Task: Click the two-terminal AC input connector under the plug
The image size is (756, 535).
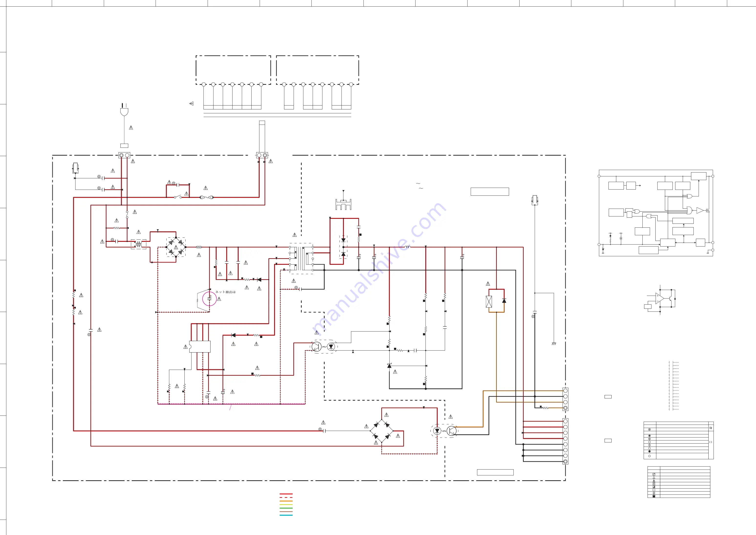Action: click(x=124, y=155)
